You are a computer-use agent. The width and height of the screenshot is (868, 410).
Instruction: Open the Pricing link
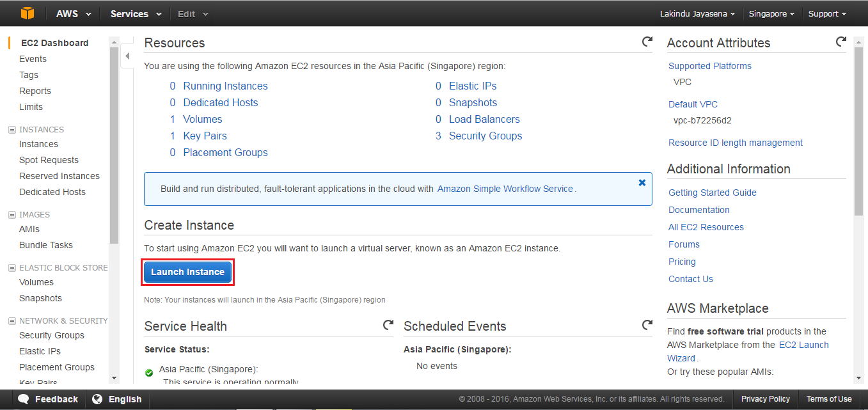(682, 262)
